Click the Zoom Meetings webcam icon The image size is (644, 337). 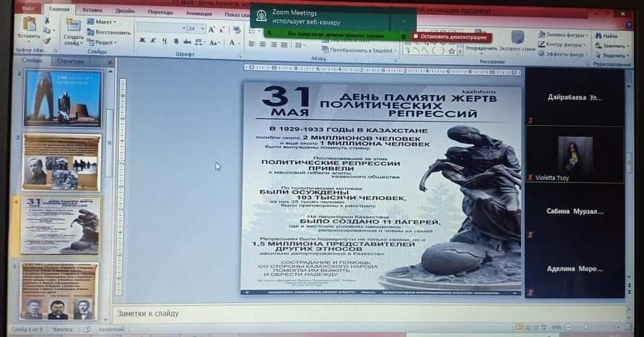point(261,16)
